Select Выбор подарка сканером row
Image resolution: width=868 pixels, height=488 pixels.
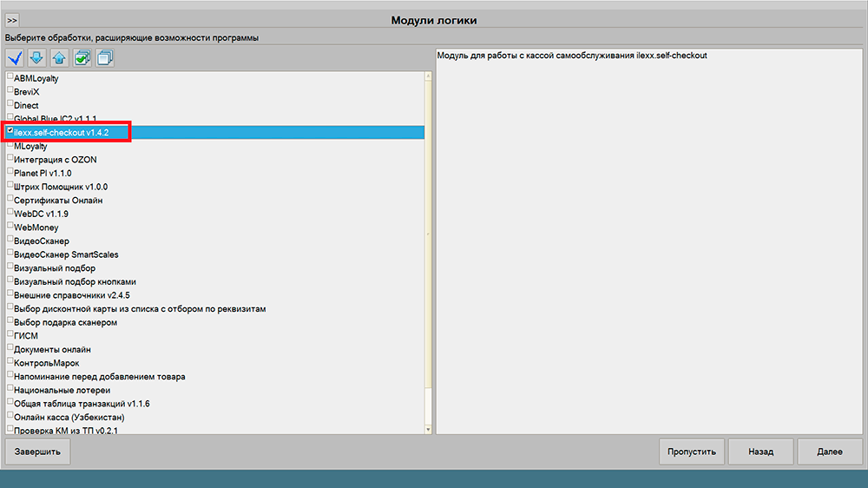click(x=215, y=322)
